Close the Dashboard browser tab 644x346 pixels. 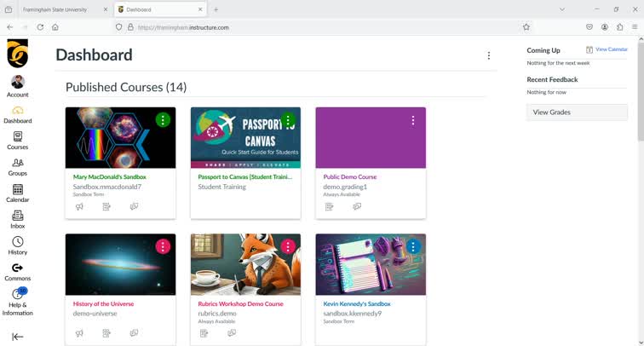[200, 9]
